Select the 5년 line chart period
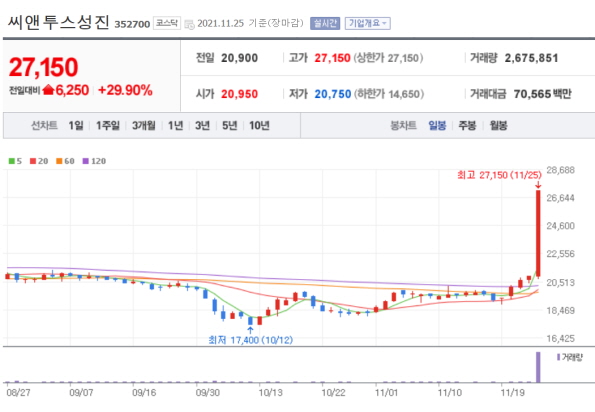The height and width of the screenshot is (412, 595). coord(230,125)
